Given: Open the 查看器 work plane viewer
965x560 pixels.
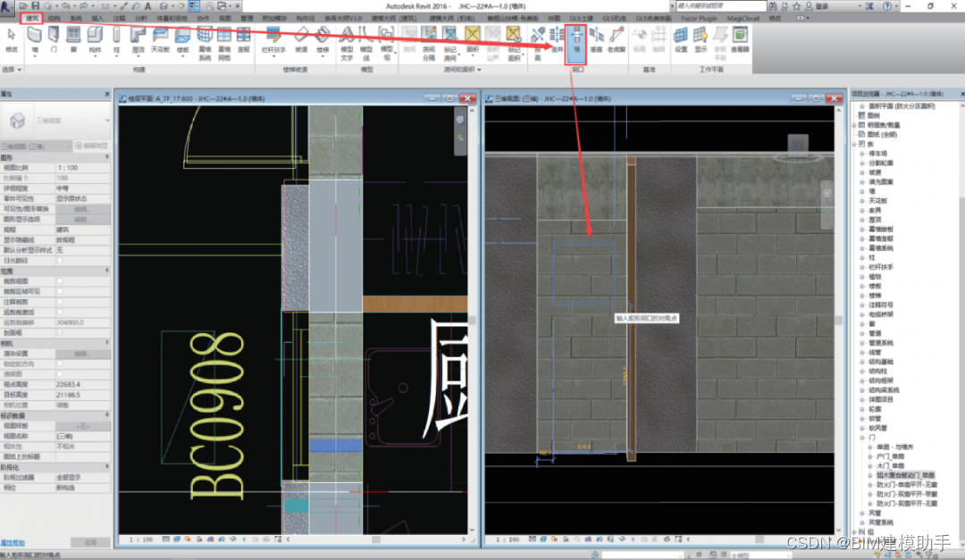Looking at the screenshot, I should pyautogui.click(x=741, y=40).
